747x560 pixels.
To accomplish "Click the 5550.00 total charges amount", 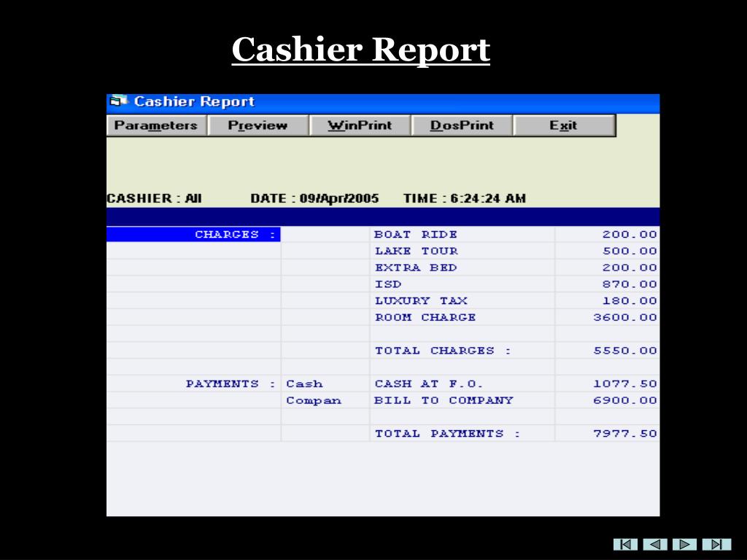I will (625, 351).
